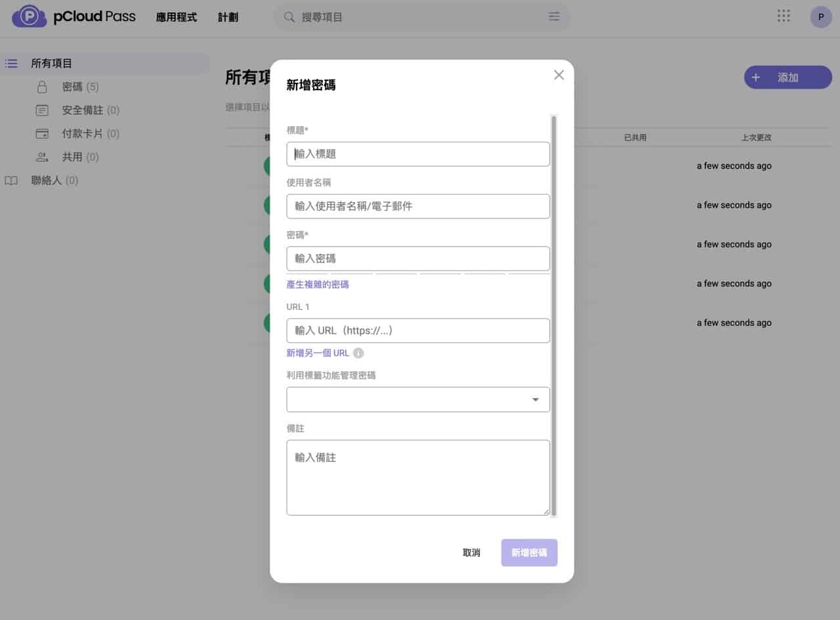Viewport: 840px width, 620px height.
Task: Click the note icon beside 安全備註
Action: [42, 110]
